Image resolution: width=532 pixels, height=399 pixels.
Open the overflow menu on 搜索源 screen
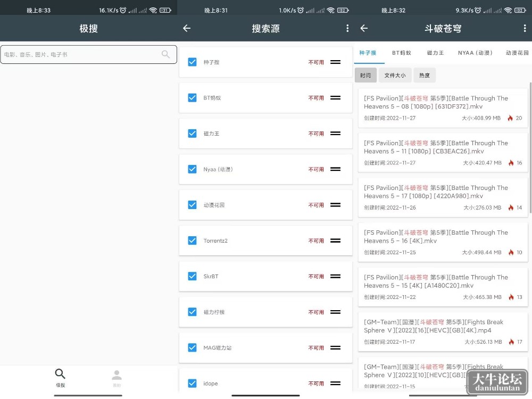(x=347, y=28)
